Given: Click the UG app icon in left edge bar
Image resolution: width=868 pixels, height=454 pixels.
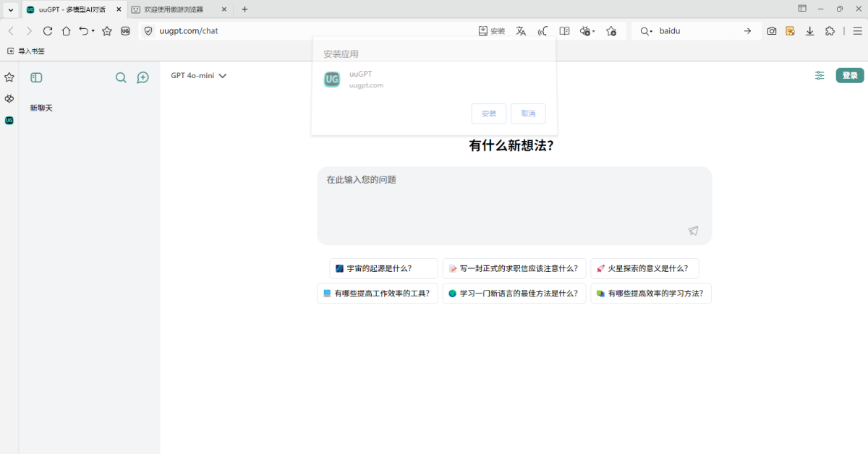Looking at the screenshot, I should 8,120.
